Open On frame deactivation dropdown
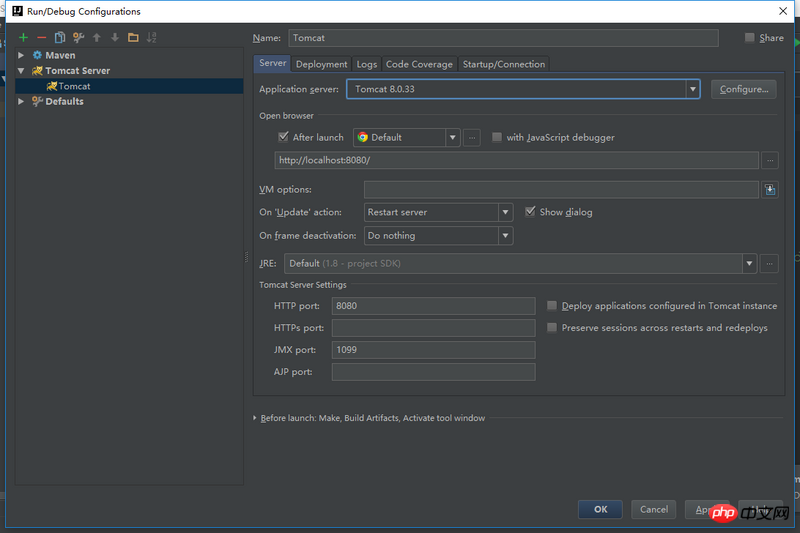Image resolution: width=800 pixels, height=533 pixels. [505, 236]
